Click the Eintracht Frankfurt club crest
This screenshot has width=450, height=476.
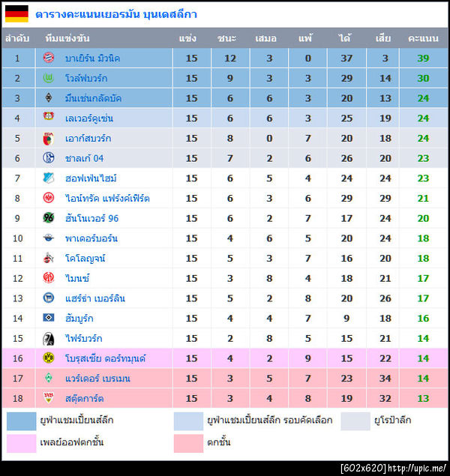click(x=49, y=198)
